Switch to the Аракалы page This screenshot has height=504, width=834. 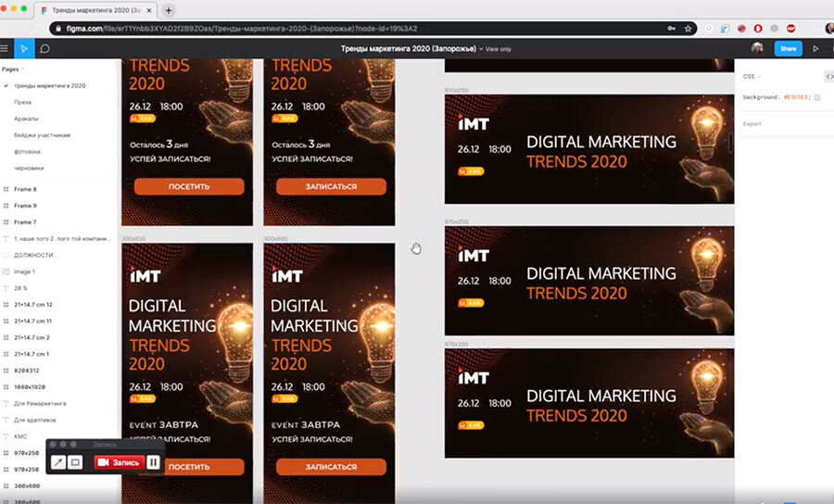(x=26, y=119)
